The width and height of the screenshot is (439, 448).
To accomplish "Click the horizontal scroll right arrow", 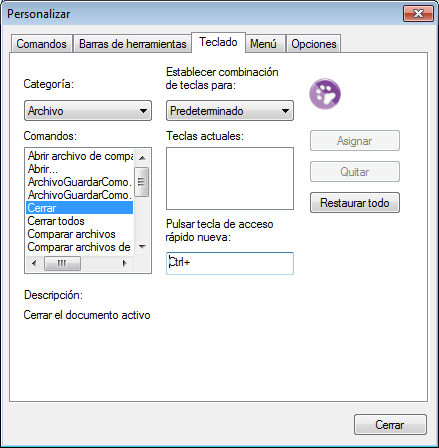I will coord(125,263).
